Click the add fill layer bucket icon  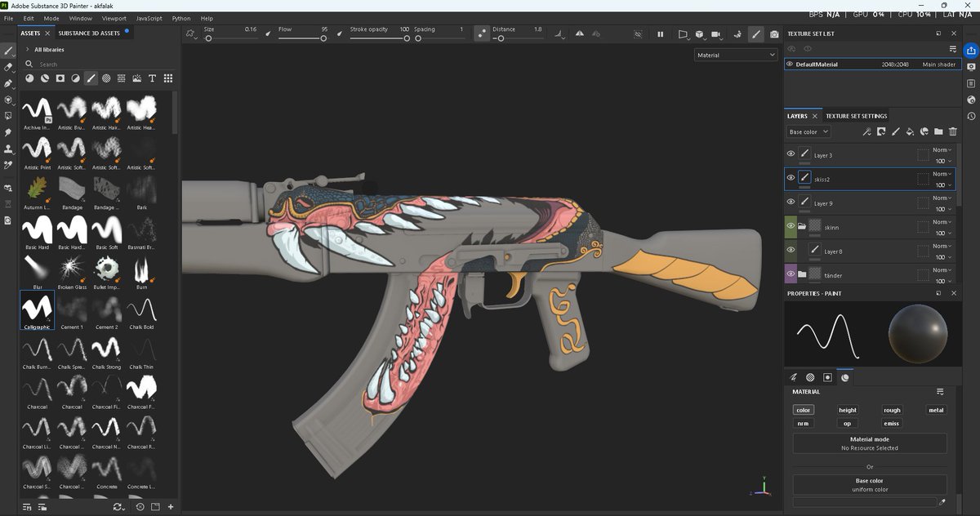tap(909, 131)
